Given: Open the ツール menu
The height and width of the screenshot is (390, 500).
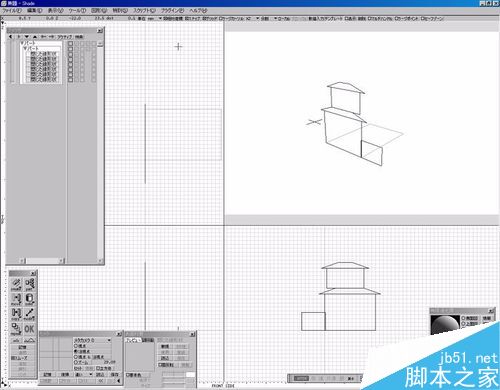Looking at the screenshot, I should pyautogui.click(x=77, y=11).
